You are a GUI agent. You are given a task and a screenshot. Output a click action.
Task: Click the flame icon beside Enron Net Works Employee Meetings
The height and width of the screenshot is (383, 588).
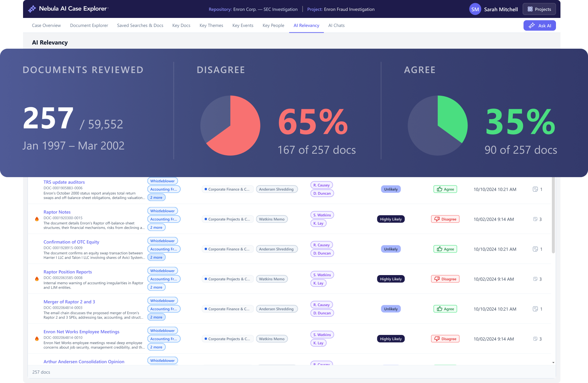37,339
